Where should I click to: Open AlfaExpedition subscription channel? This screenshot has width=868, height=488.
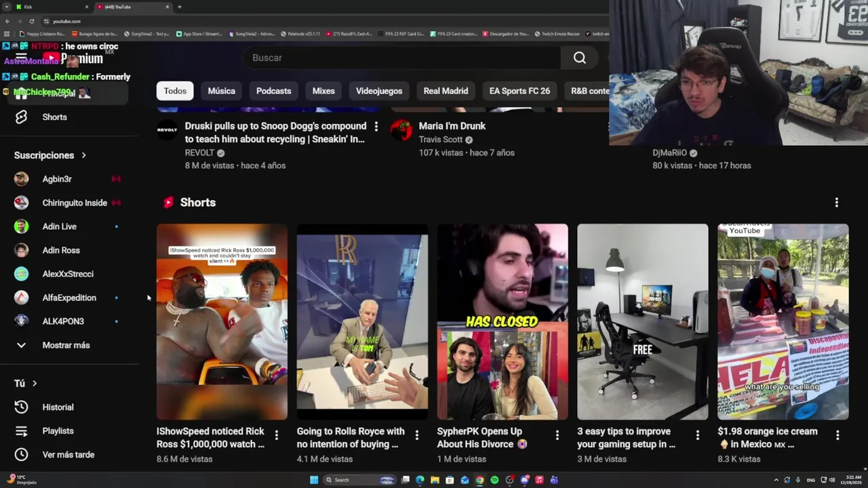coord(69,298)
